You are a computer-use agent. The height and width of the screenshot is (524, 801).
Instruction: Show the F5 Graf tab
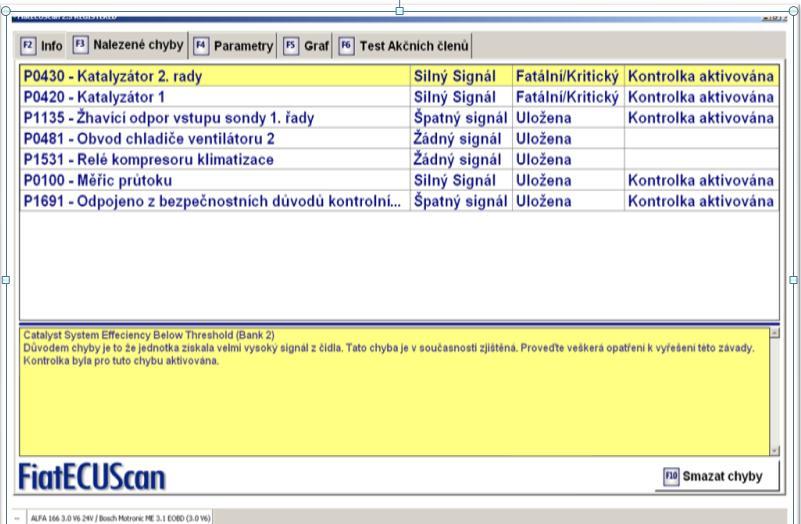[x=307, y=47]
